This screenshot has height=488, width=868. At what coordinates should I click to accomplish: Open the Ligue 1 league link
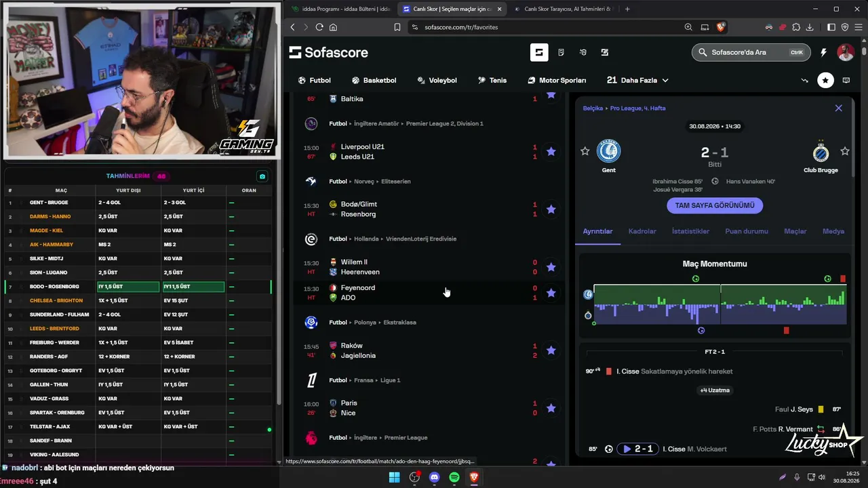390,380
